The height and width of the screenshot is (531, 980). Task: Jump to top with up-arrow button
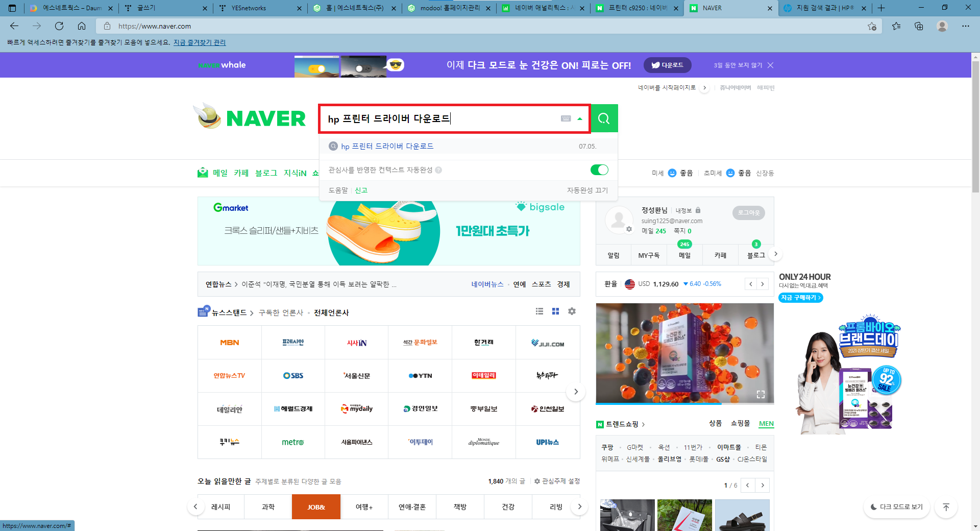pyautogui.click(x=946, y=507)
